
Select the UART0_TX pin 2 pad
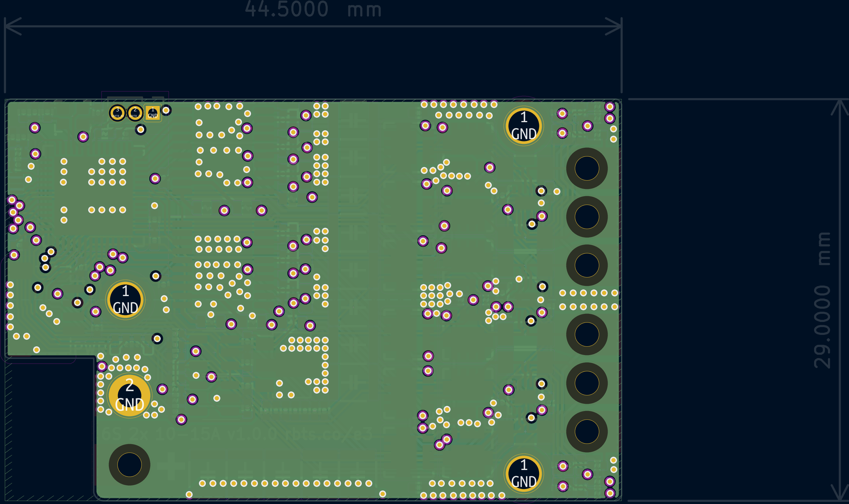(135, 113)
